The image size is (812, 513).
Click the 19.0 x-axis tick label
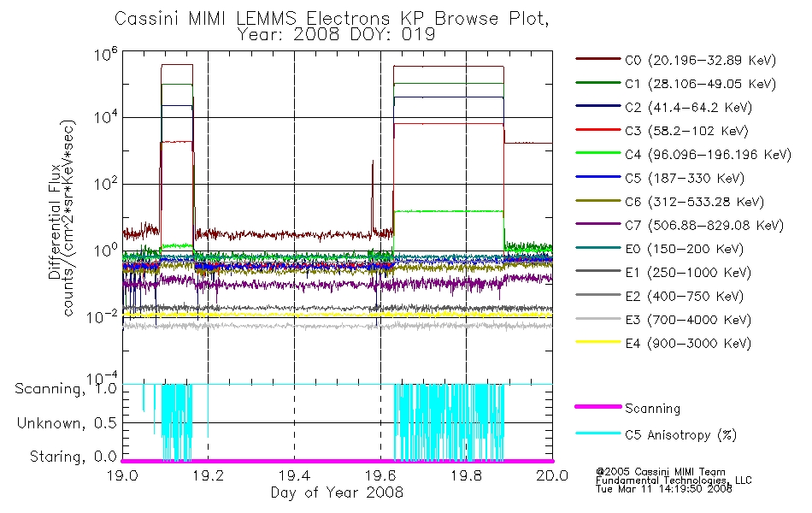tap(123, 475)
